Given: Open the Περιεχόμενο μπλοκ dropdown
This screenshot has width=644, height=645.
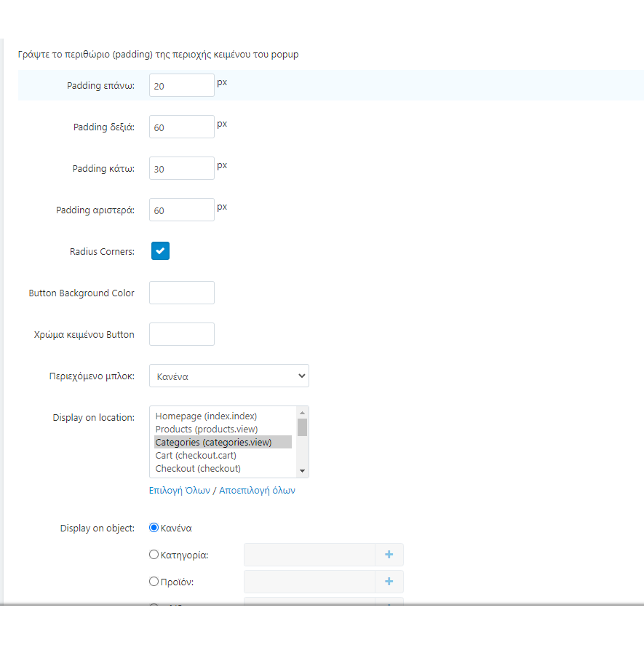Looking at the screenshot, I should point(228,376).
